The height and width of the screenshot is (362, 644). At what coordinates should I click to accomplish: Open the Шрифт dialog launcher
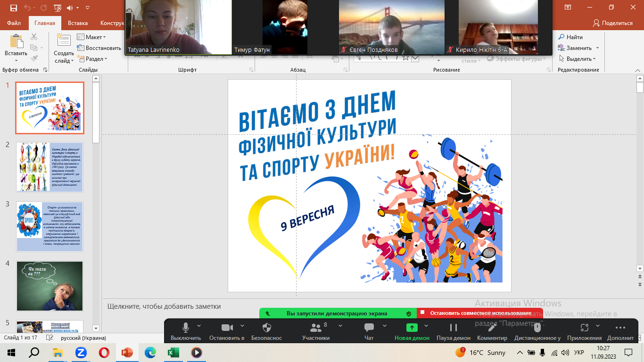[x=251, y=70]
